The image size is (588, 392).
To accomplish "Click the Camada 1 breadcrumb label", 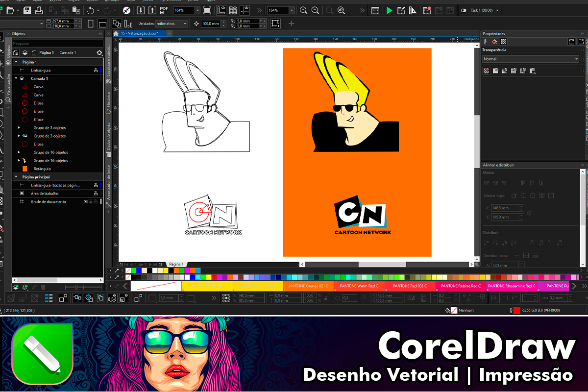I will click(x=68, y=52).
